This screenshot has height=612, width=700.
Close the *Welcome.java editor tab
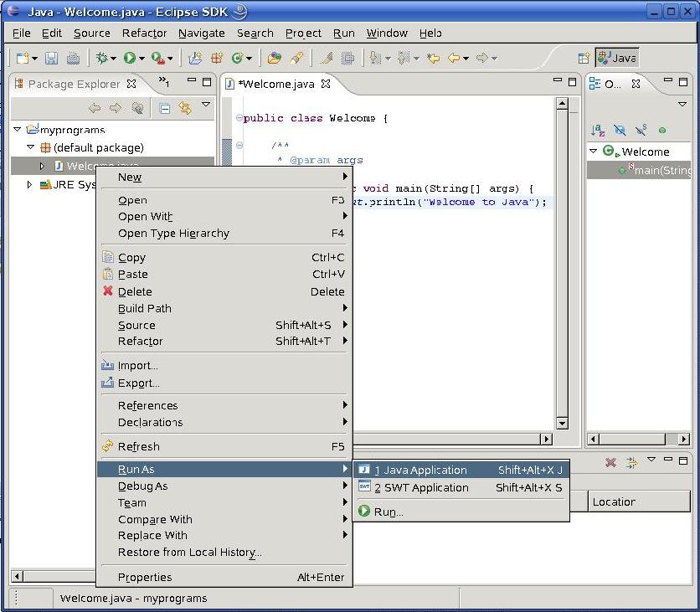tap(326, 84)
